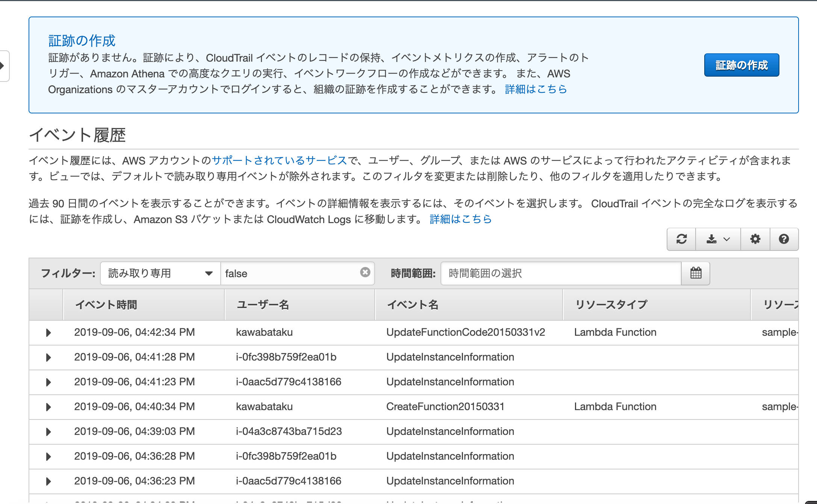Click UpdateInstanceInformation in 04:39:03 row
817x504 pixels.
pyautogui.click(x=450, y=431)
